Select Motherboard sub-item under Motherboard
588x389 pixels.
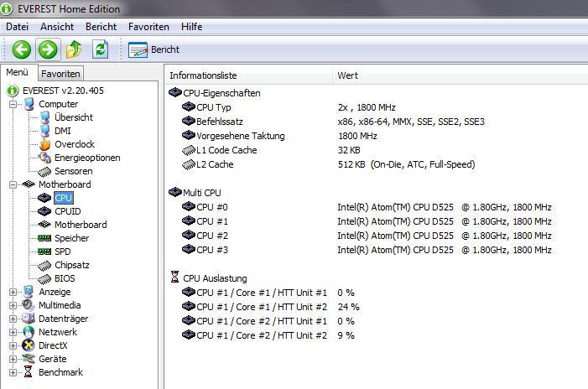click(81, 225)
